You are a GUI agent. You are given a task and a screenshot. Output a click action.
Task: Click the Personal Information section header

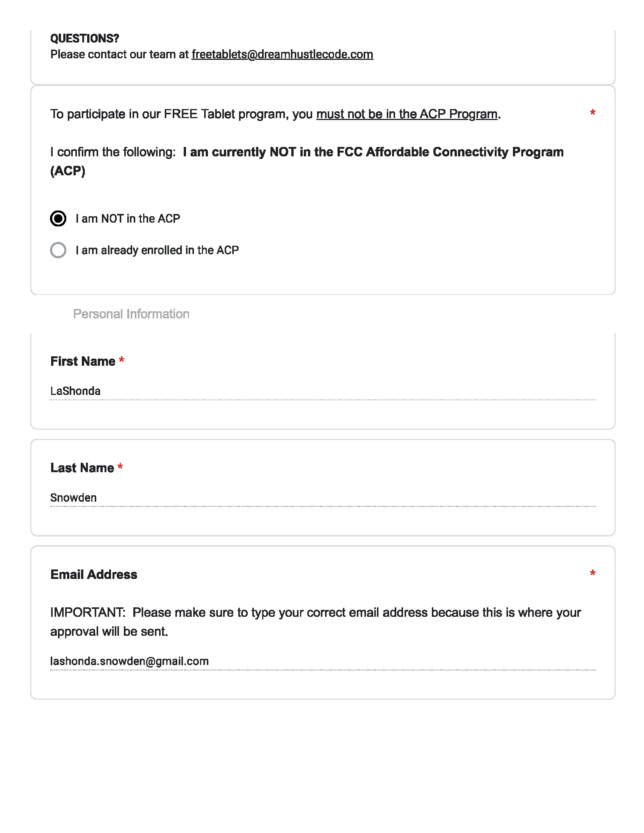[x=131, y=314]
